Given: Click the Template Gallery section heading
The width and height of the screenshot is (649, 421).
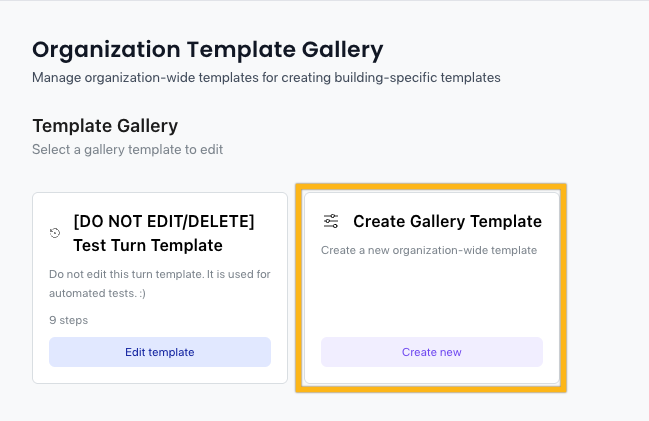Looking at the screenshot, I should [x=105, y=125].
